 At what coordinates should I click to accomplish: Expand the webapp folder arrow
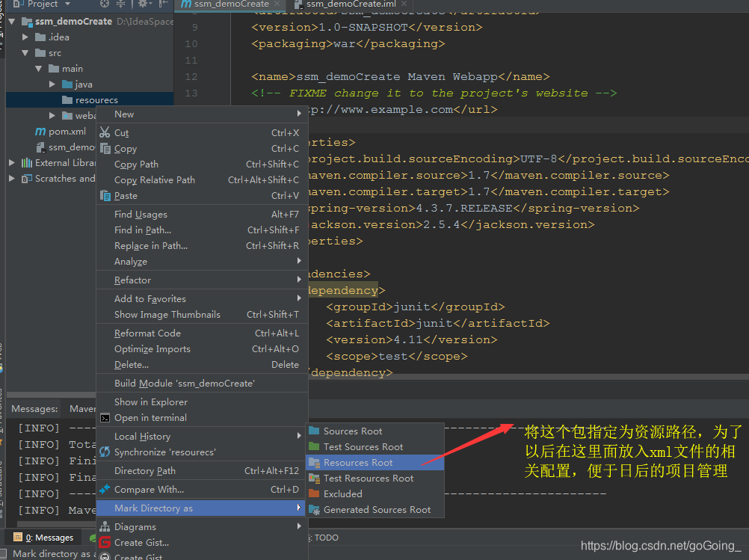click(x=52, y=116)
